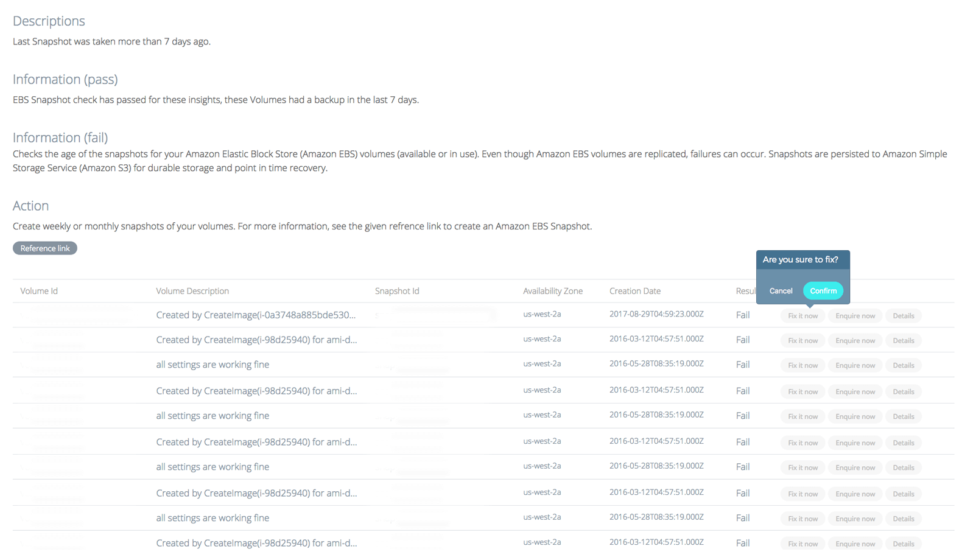Sort by the Creation Date column header
Screen dimensions: 962x560
(x=634, y=291)
